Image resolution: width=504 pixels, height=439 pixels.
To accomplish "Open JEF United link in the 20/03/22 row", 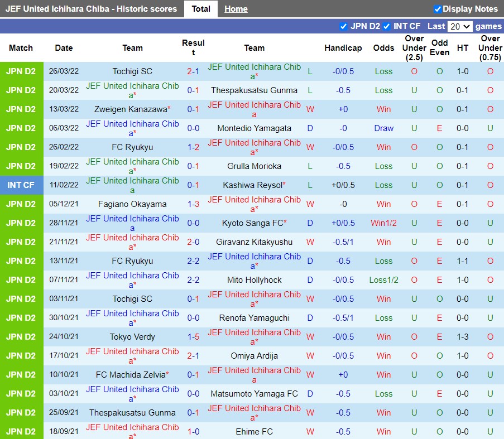I will coord(132,90).
